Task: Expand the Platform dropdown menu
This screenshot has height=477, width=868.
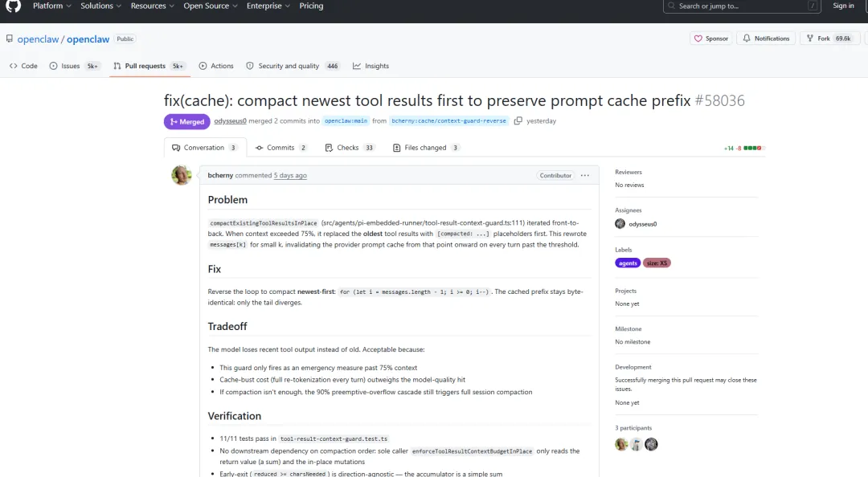Action: coord(52,6)
